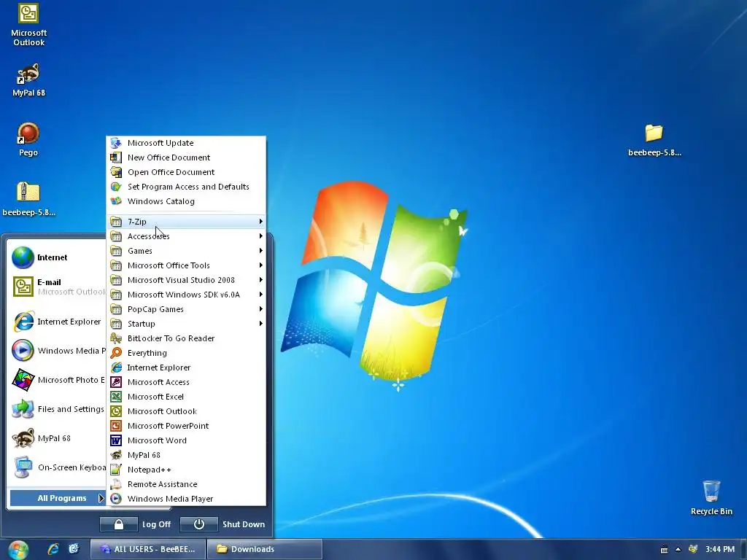The image size is (747, 560).
Task: Open Pego desktop shortcut
Action: (28, 139)
